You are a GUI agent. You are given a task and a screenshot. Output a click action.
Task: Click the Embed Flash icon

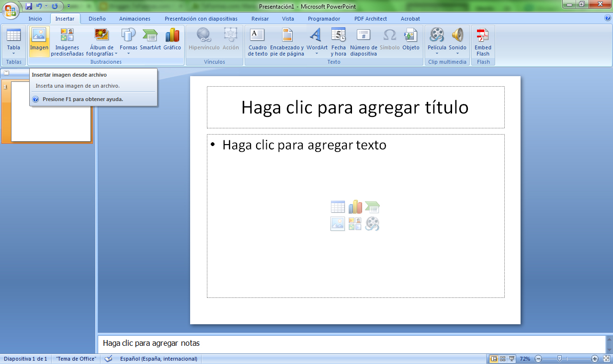tap(483, 35)
